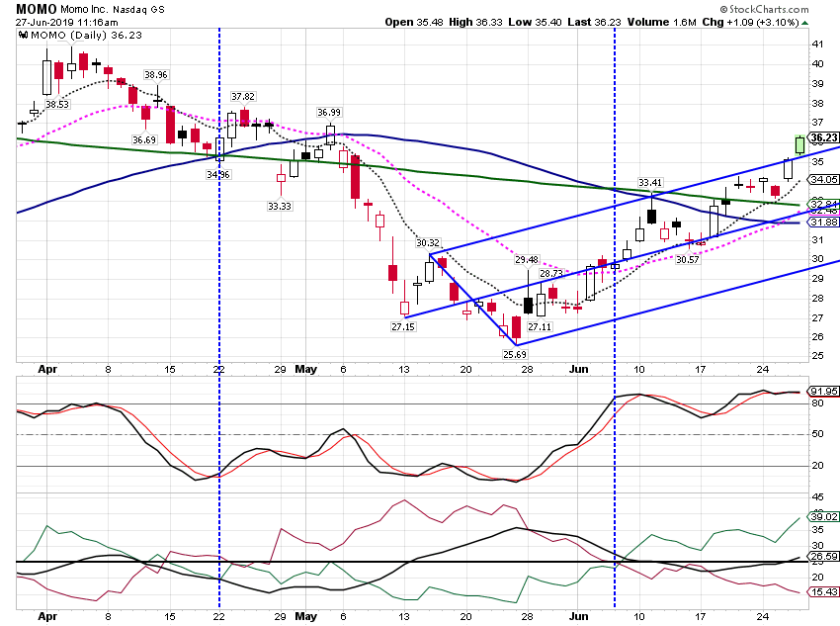Click the 29.48 price annotation
The image size is (840, 626).
point(527,260)
